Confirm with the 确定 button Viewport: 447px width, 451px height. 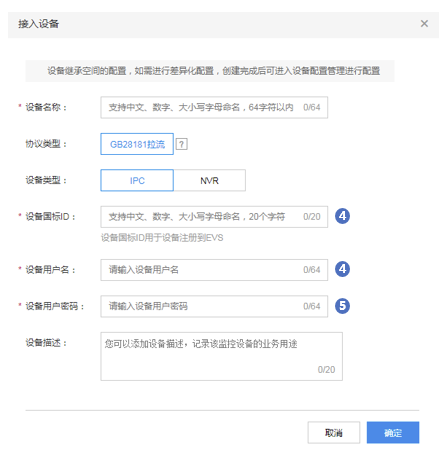click(x=393, y=433)
